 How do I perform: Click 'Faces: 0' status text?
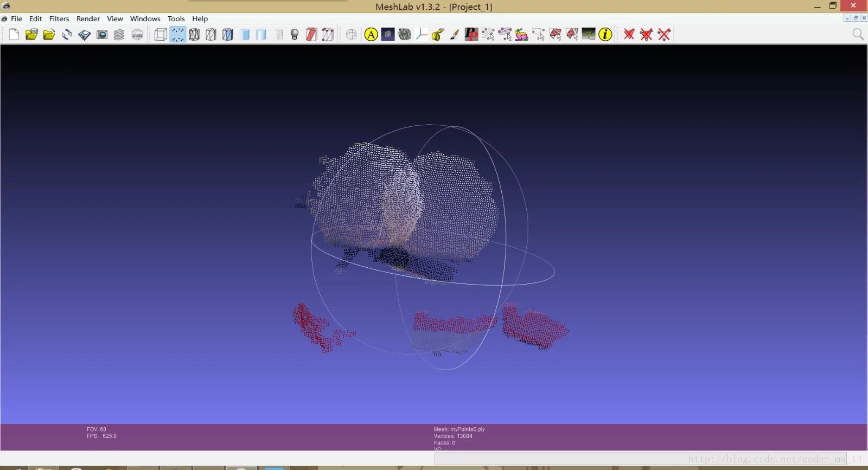click(x=444, y=443)
